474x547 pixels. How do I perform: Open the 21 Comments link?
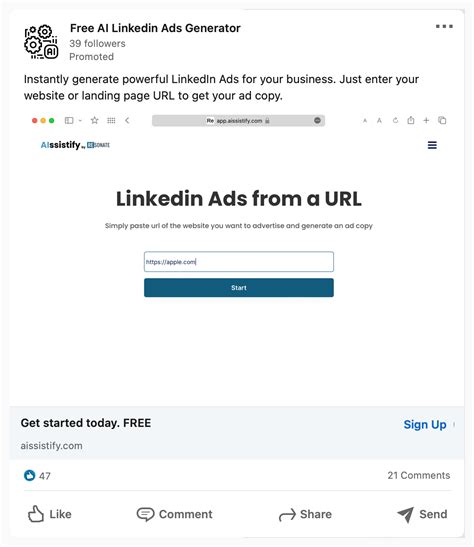[419, 475]
